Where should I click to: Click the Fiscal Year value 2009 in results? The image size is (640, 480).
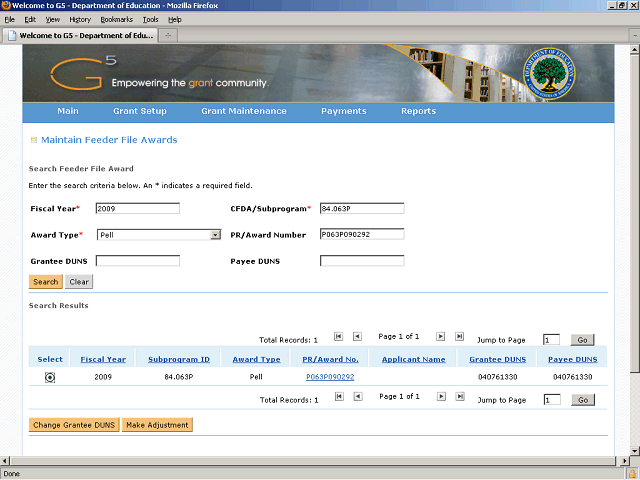coord(103,377)
